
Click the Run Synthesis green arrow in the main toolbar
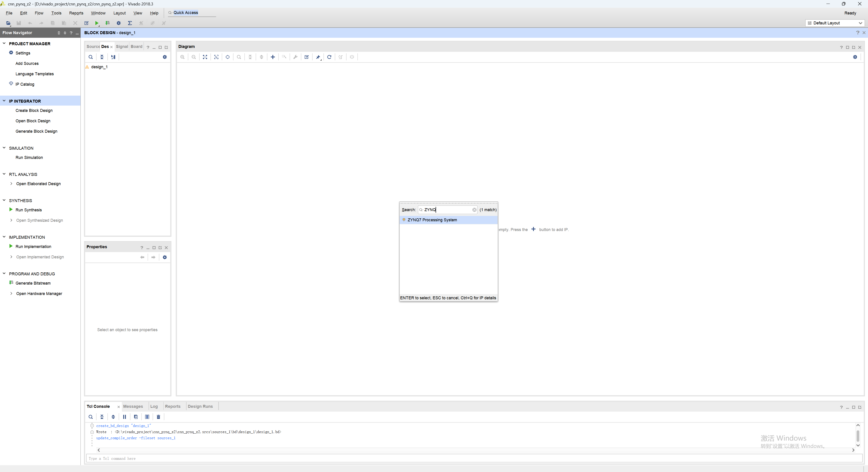(97, 23)
